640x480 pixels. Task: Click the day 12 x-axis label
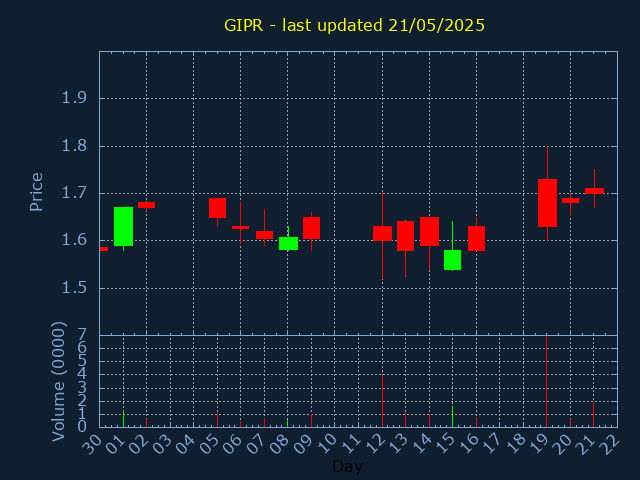point(375,443)
